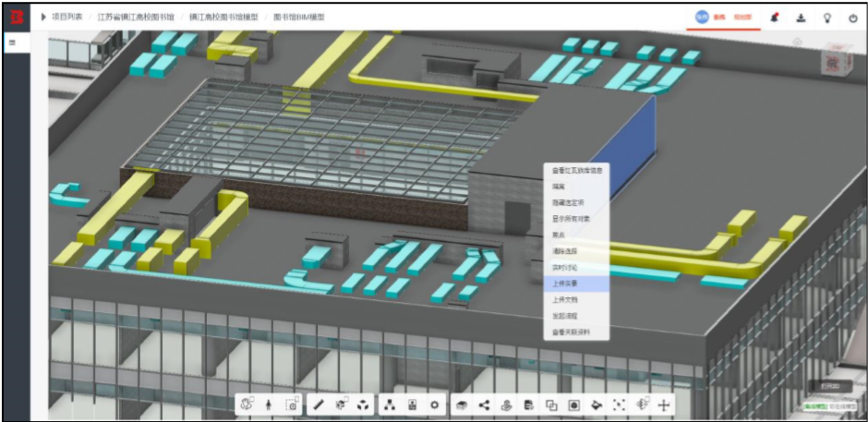The width and height of the screenshot is (868, 422).
Task: Select the paint bucket tool
Action: click(597, 404)
